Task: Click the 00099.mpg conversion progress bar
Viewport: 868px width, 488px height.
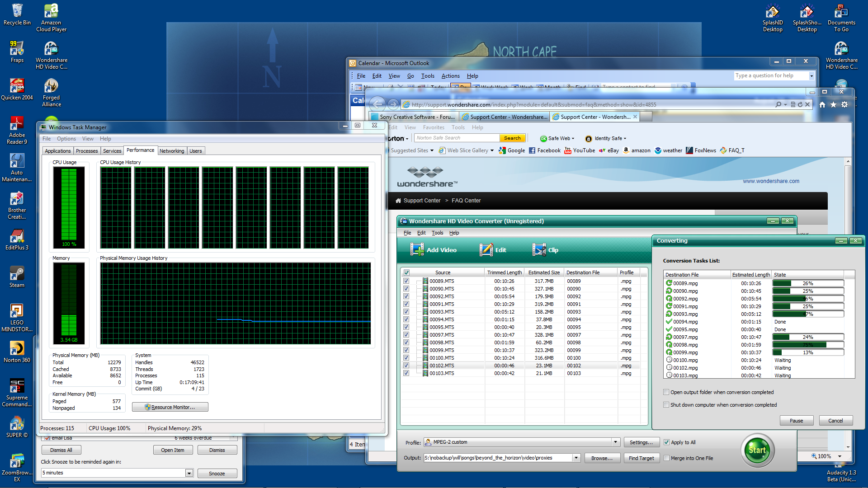Action: click(808, 352)
